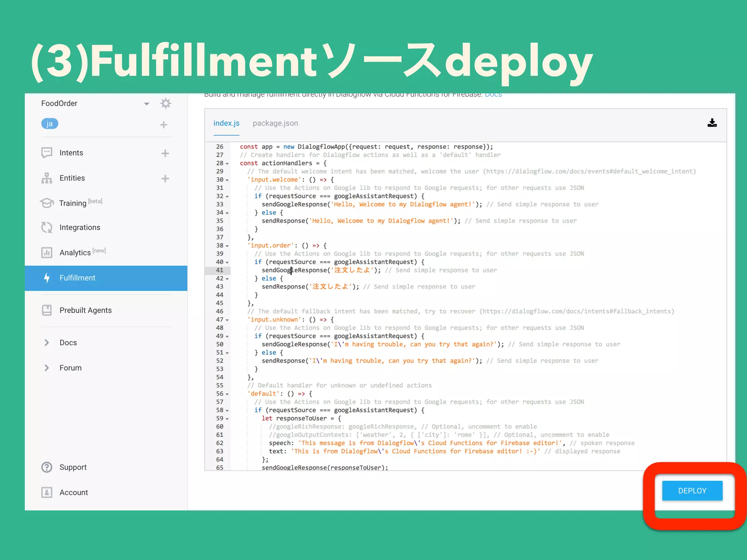Screen dimensions: 747x560
Task: Open the Training beta section
Action: [81, 203]
